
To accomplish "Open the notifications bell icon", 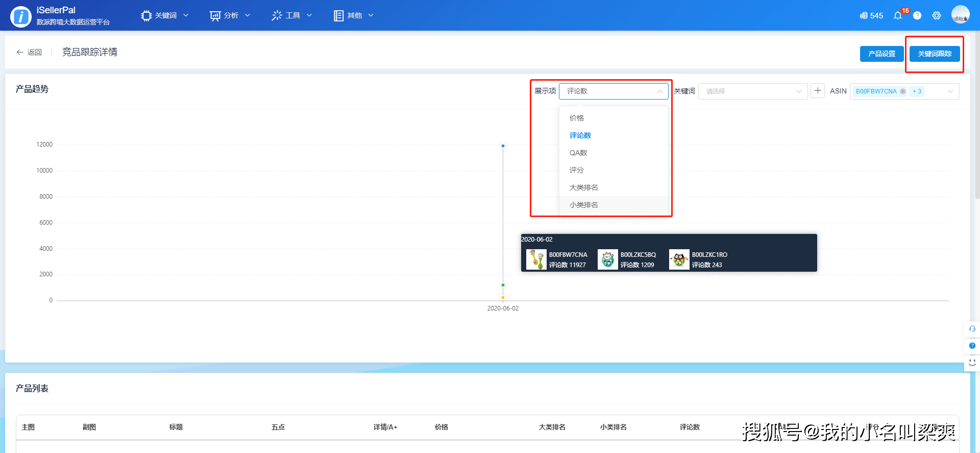I will [897, 16].
